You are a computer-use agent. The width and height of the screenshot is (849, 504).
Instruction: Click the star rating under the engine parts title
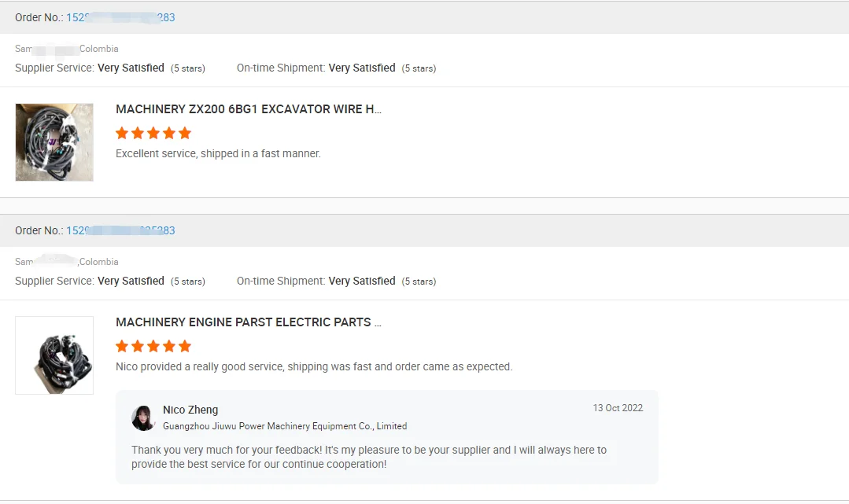point(153,346)
